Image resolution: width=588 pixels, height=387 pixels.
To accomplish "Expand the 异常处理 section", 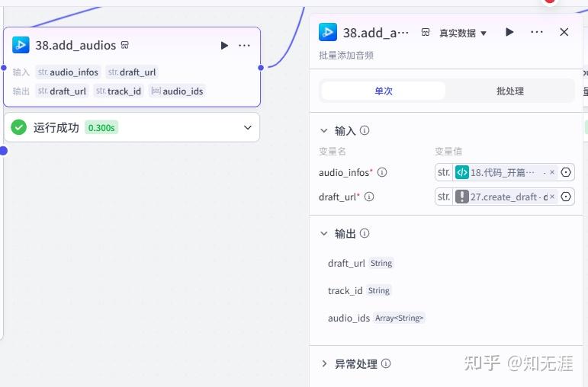I will 324,364.
